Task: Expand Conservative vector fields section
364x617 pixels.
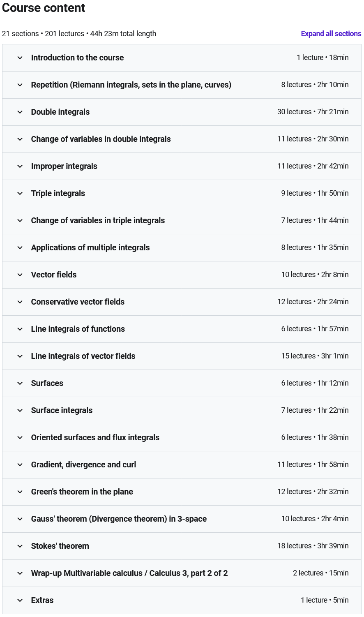Action: point(78,302)
